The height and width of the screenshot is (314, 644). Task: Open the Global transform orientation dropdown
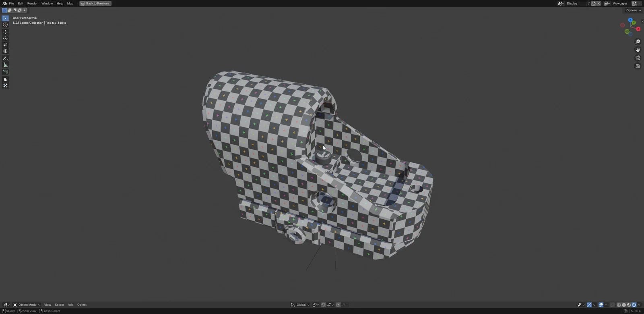pos(300,305)
